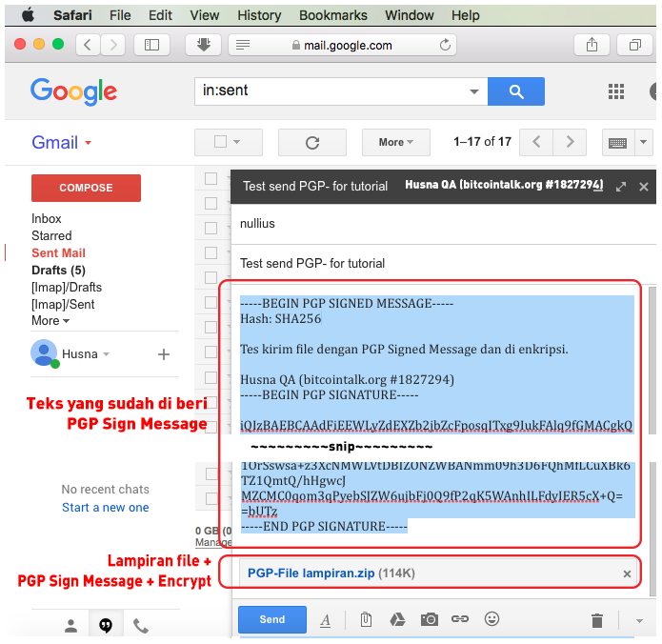Image resolution: width=662 pixels, height=644 pixels.
Task: Open the [Imap]/Sent label
Action: pyautogui.click(x=63, y=305)
